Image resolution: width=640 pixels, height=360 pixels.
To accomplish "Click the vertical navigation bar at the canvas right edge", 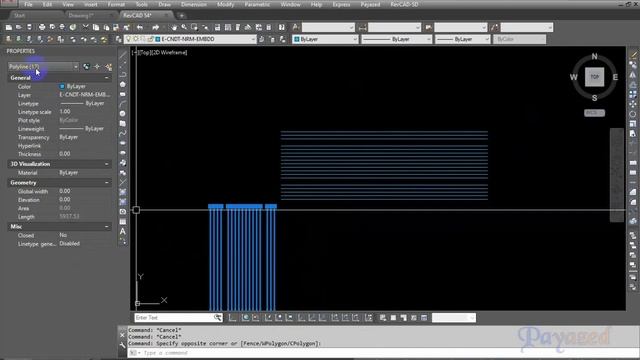I will [616, 175].
